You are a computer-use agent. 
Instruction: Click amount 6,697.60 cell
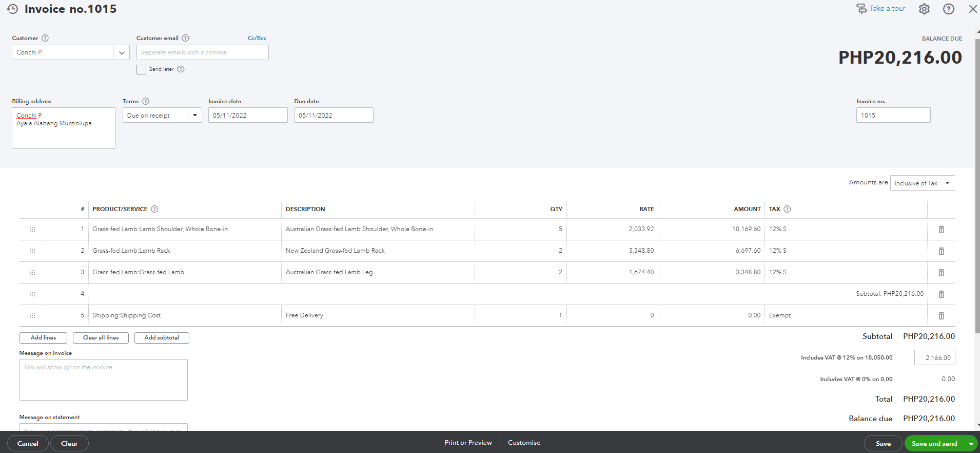click(x=711, y=251)
